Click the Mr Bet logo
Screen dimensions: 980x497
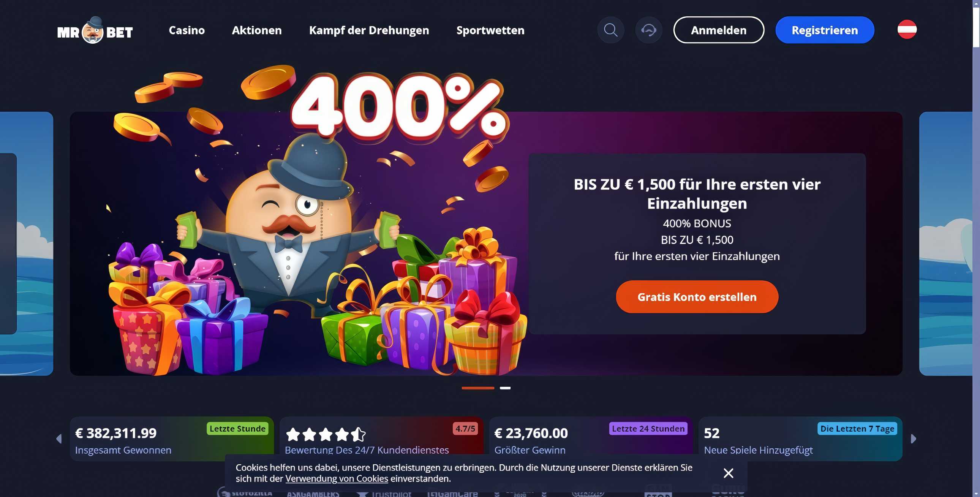pyautogui.click(x=95, y=30)
